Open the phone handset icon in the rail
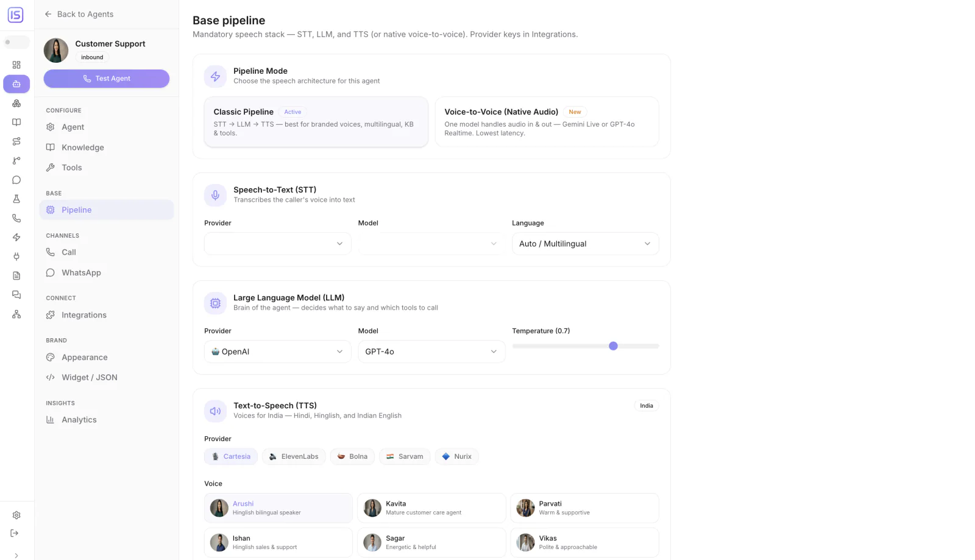 click(x=16, y=218)
